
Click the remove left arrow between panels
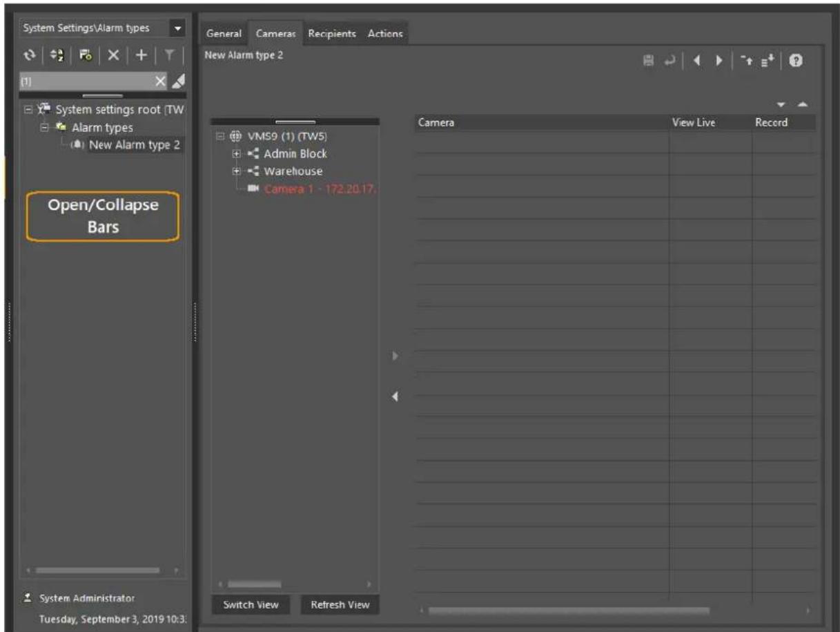[395, 396]
